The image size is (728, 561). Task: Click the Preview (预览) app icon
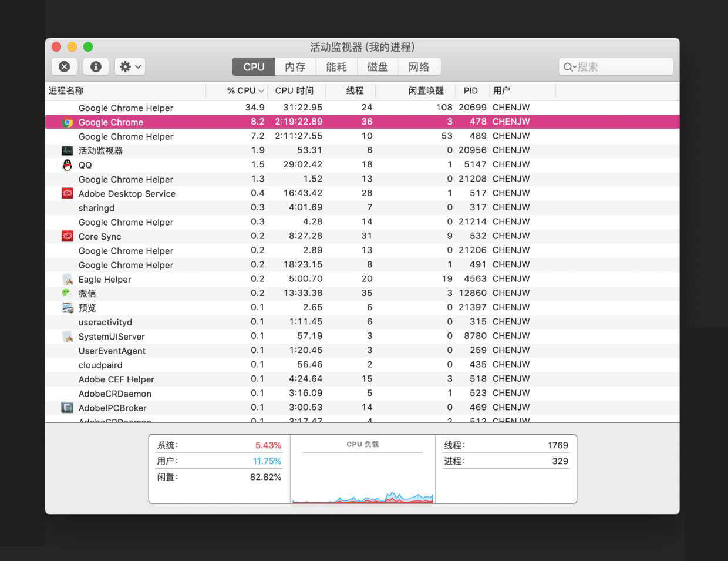click(68, 308)
